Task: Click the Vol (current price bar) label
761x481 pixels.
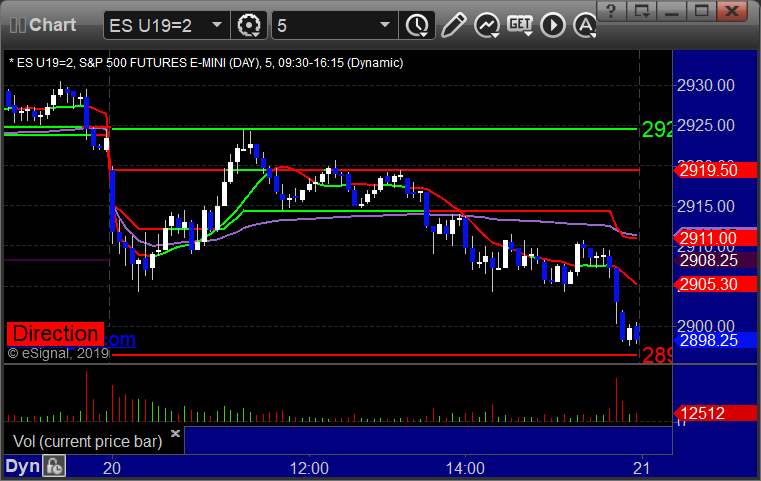Action: 87,441
